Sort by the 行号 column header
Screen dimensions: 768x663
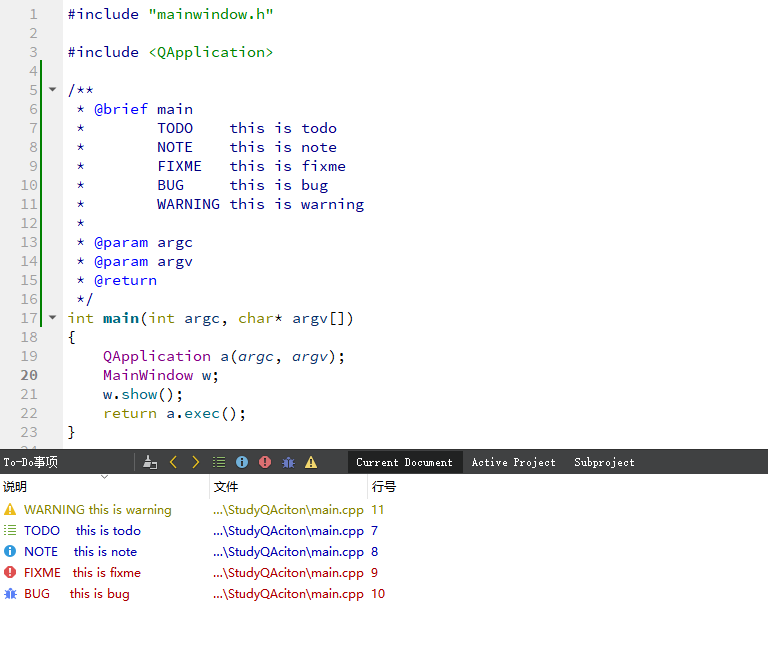[x=384, y=487]
